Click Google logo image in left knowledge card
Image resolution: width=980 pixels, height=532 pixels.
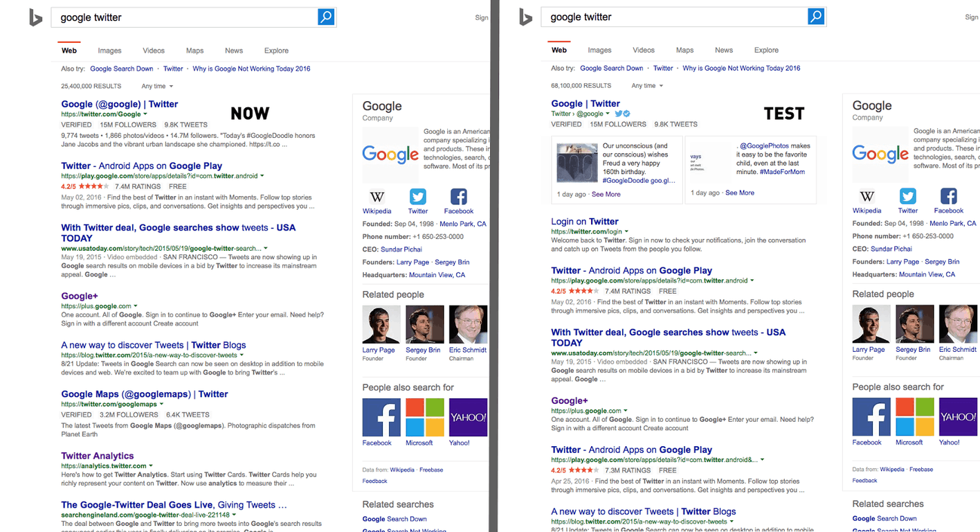390,154
